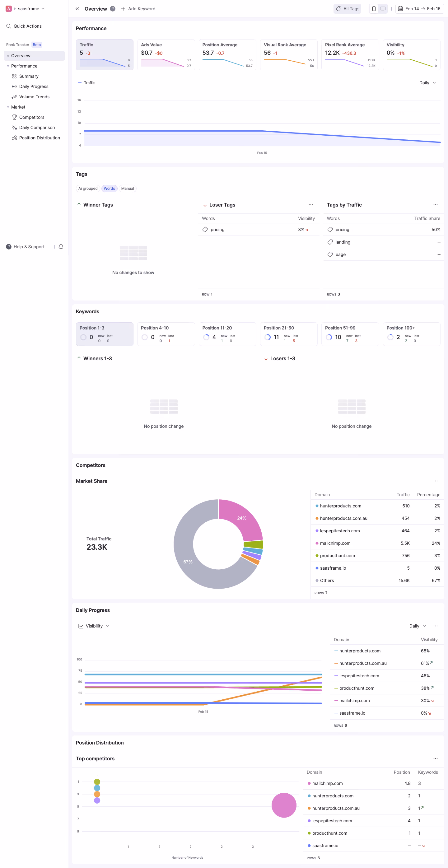This screenshot has width=448, height=868.
Task: Go to Daily Progress in sidebar
Action: coord(34,86)
